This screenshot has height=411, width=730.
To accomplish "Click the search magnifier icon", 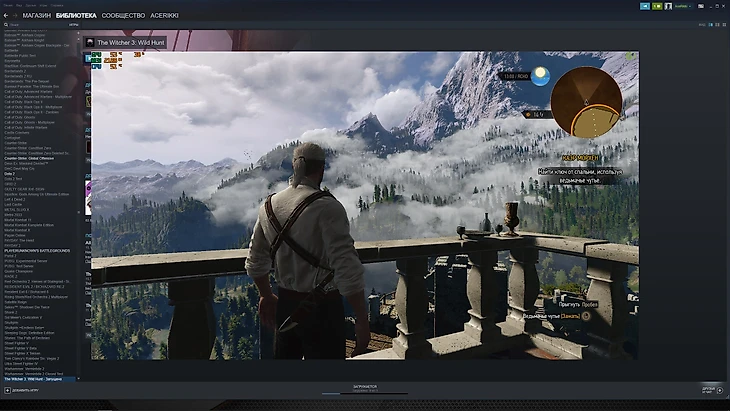I will coord(6,25).
